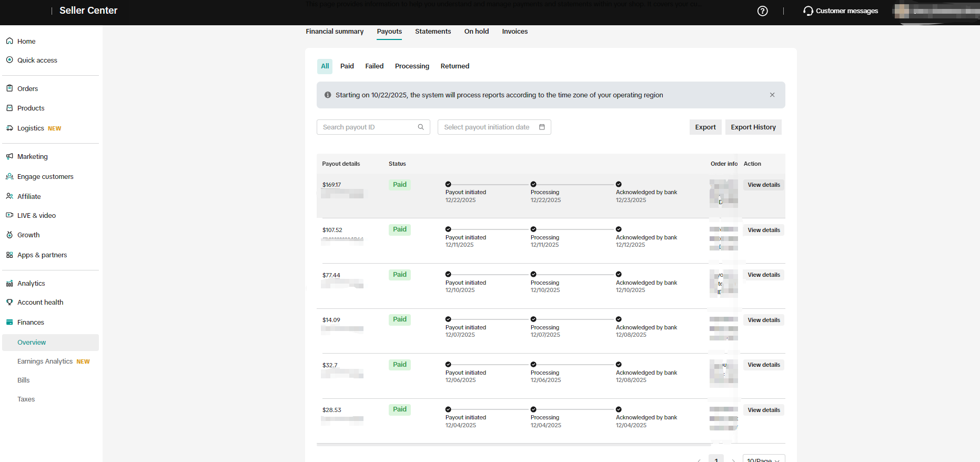This screenshot has height=462, width=980.
Task: Switch to the Statements tab
Action: click(x=432, y=32)
